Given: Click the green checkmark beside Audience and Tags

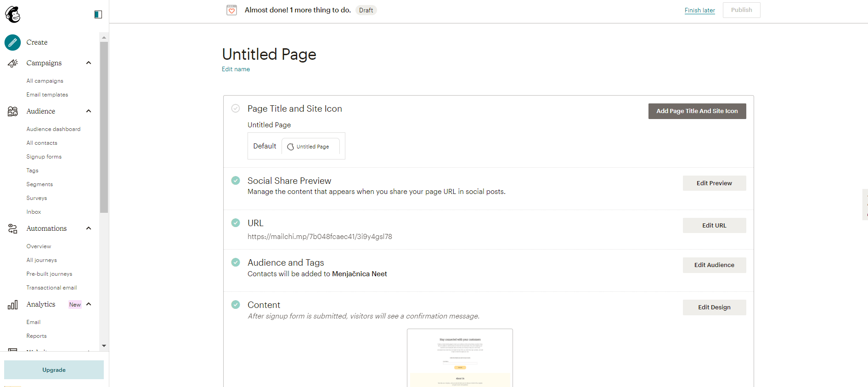Looking at the screenshot, I should 236,262.
